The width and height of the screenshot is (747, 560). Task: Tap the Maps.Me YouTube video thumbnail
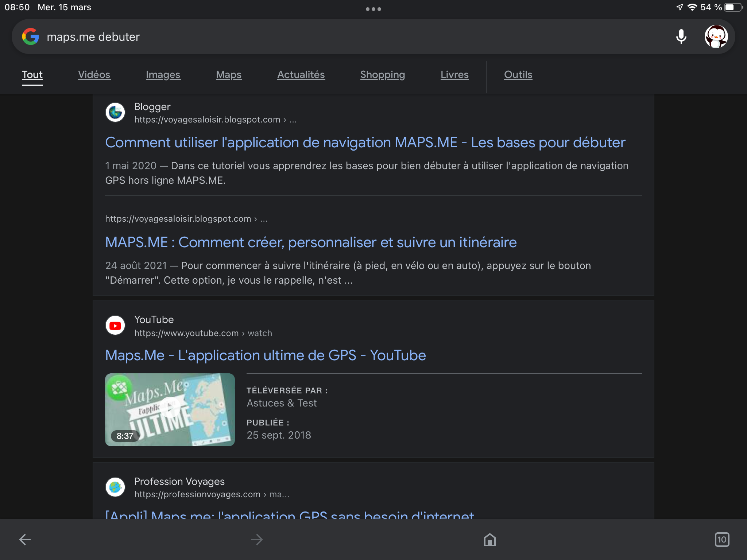point(171,409)
